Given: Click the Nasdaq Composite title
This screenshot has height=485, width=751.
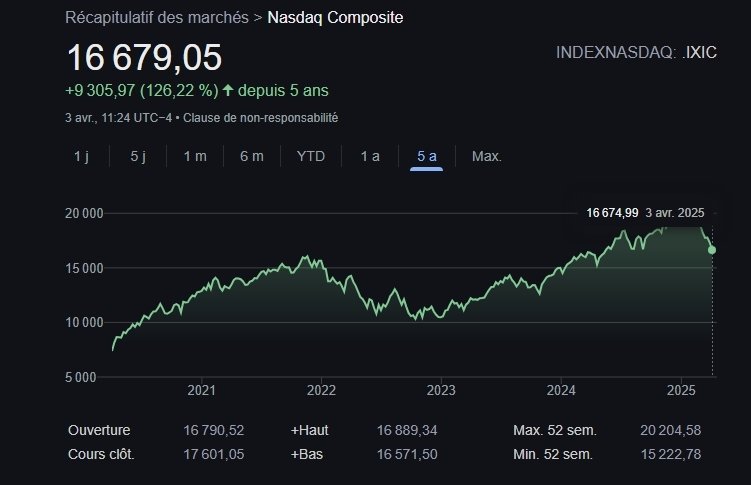Looking at the screenshot, I should tap(335, 18).
